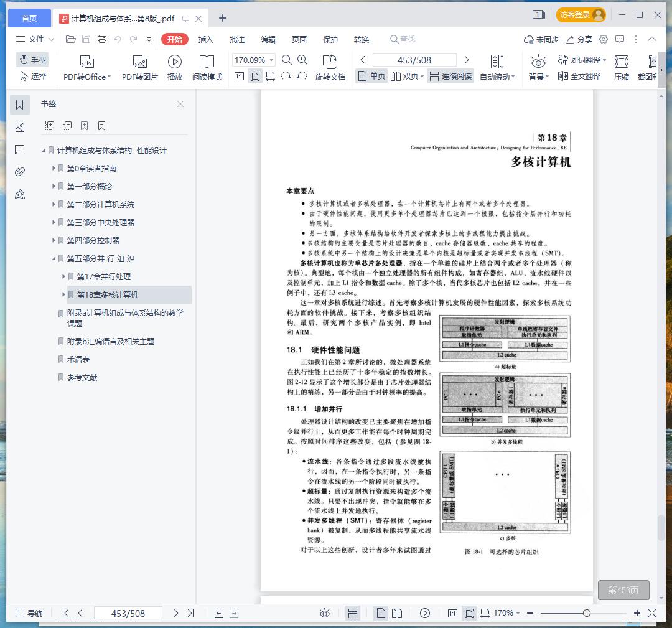Set actual size 1:1 view in toolbar
Viewport: 672px width, 628px height.
[x=239, y=77]
